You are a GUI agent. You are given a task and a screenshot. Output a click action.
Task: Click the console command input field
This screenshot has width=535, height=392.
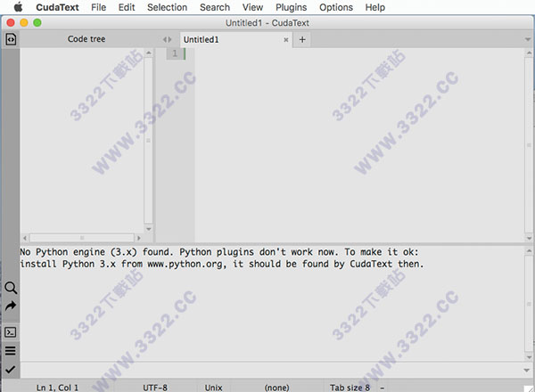pyautogui.click(x=271, y=371)
